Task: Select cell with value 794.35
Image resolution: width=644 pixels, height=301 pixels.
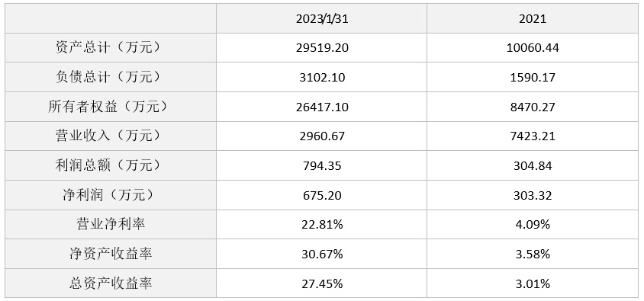Action: tap(321, 165)
